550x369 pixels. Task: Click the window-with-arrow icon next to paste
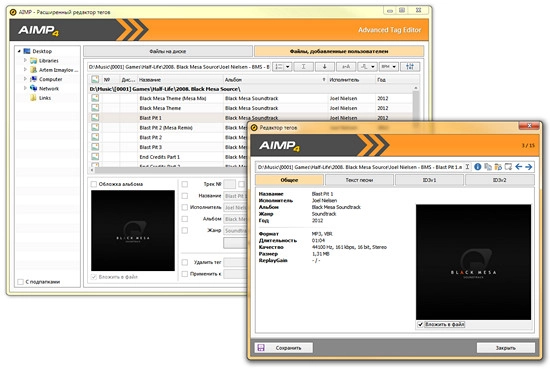[508, 167]
